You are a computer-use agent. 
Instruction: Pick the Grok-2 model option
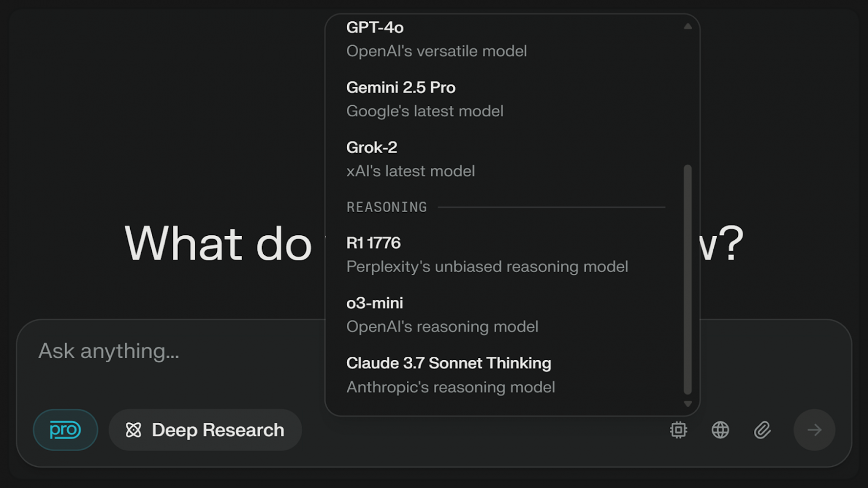click(372, 147)
